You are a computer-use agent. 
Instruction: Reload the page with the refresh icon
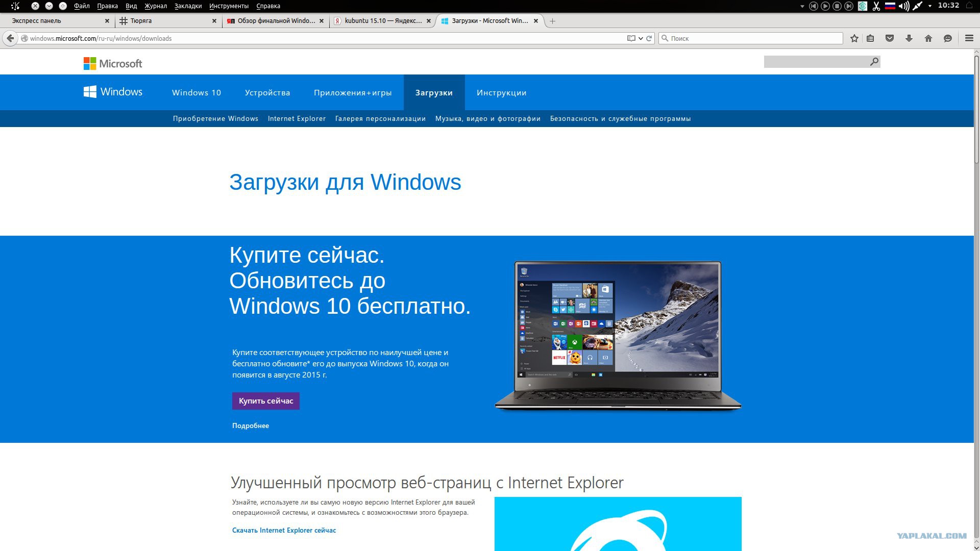click(649, 38)
